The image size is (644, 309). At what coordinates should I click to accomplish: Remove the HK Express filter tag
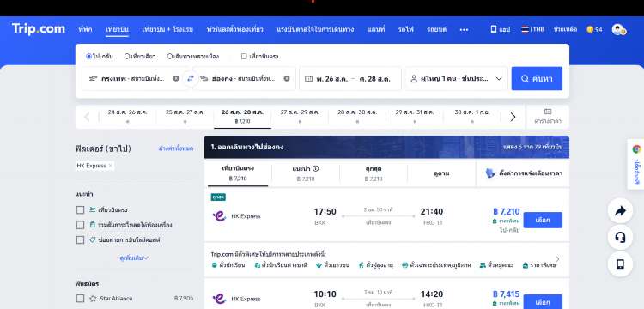tap(110, 166)
